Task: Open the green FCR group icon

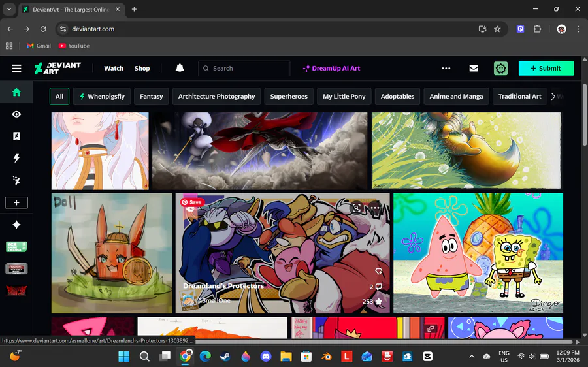Action: (16, 247)
